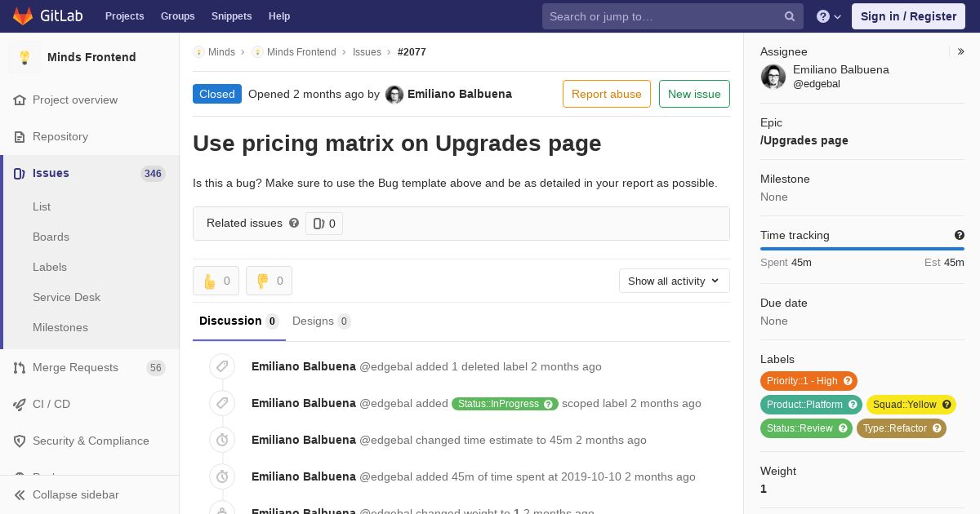Click the help icon on the Type::Refactor label

(937, 428)
